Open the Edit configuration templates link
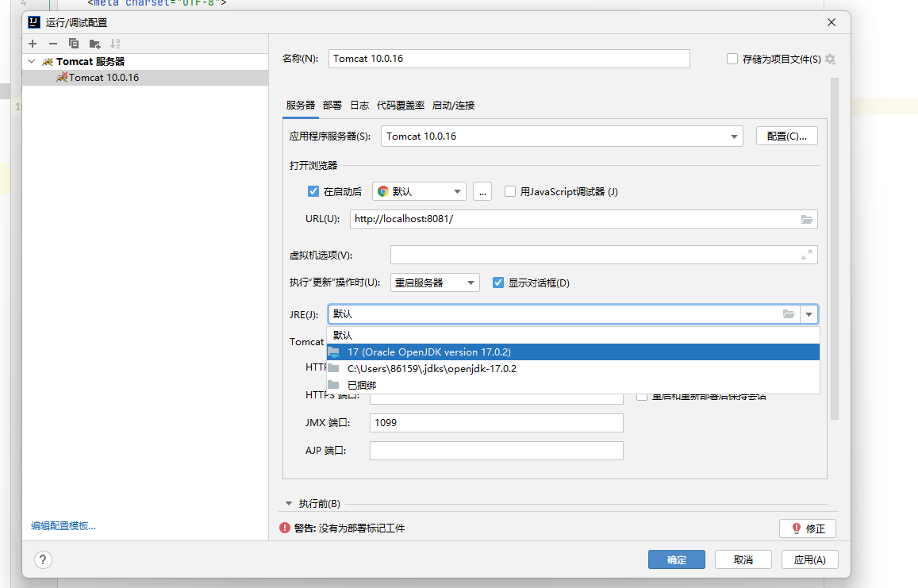 (x=63, y=526)
